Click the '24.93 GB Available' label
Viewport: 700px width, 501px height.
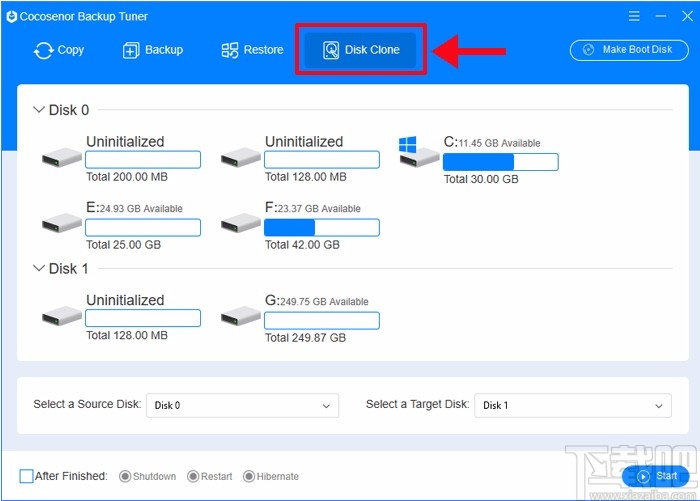141,209
